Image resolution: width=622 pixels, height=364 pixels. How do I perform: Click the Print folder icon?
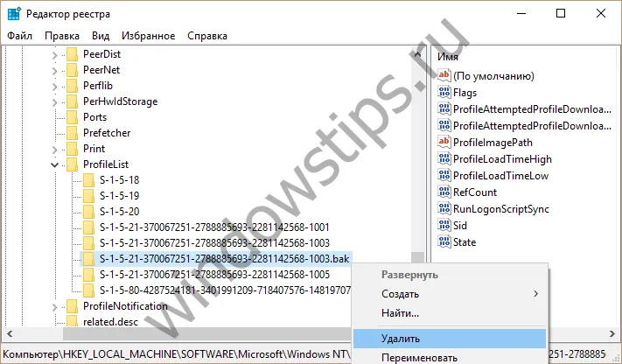tap(73, 149)
